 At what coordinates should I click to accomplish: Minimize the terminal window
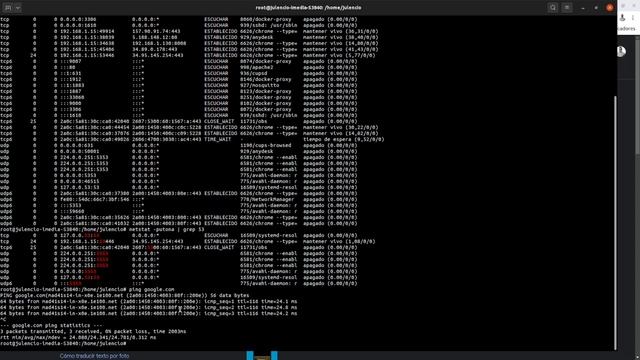pos(583,8)
